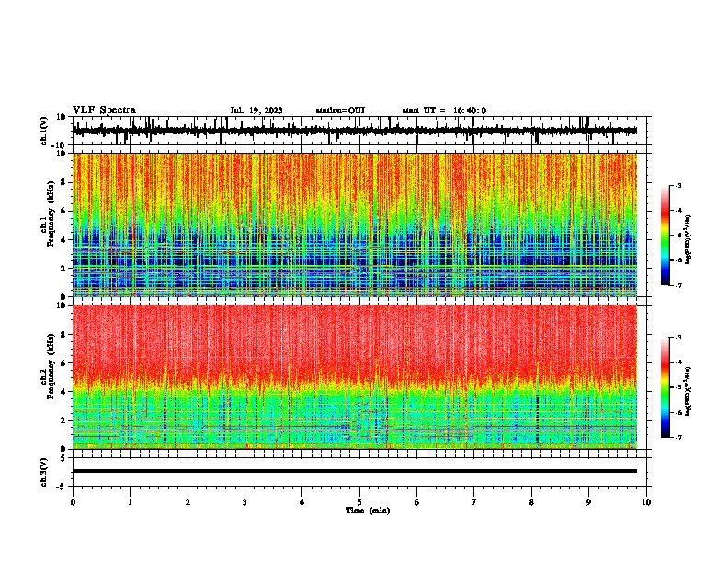This screenshot has width=728, height=563.
Task: Click time axis tick label "10"
Action: pos(646,502)
